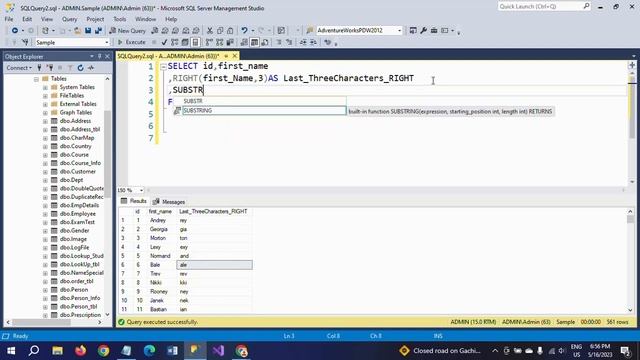Image resolution: width=640 pixels, height=360 pixels.
Task: Close the SQLQuery2.sql tab
Action: [x=235, y=56]
